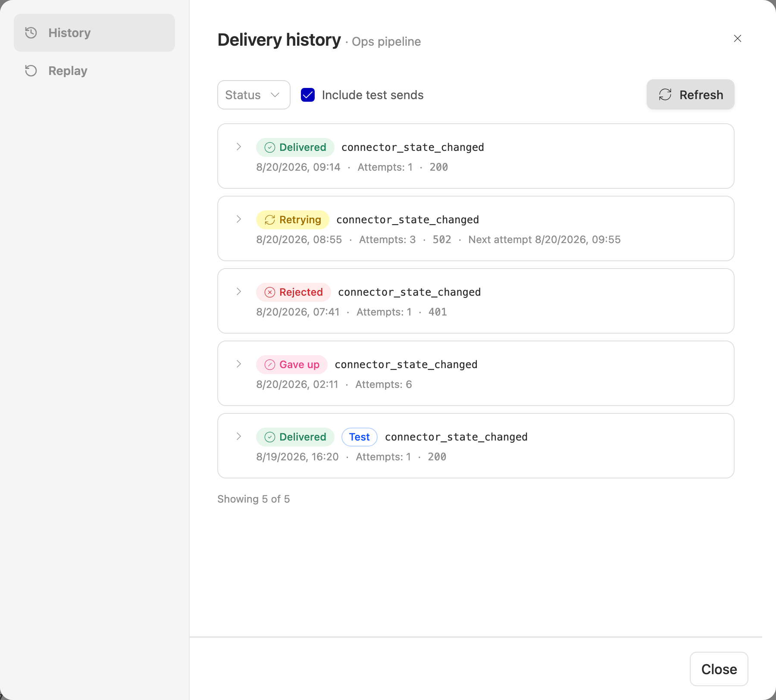Expand the Rejected entry chevron
Image resolution: width=776 pixels, height=700 pixels.
tap(239, 292)
